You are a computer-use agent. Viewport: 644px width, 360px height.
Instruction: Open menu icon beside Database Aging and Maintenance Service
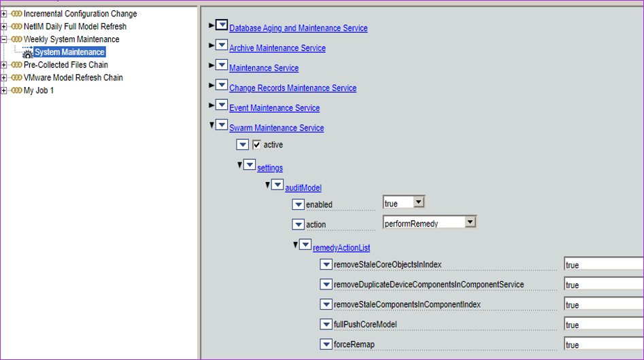click(222, 26)
